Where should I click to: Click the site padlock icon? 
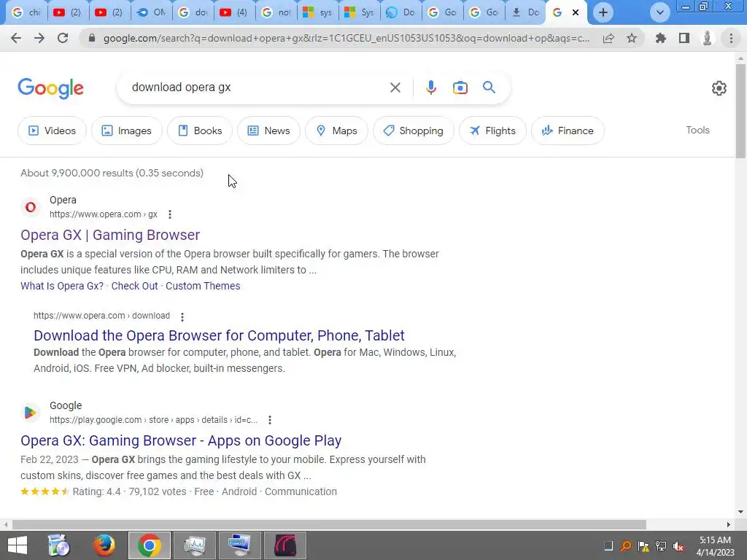pos(92,38)
